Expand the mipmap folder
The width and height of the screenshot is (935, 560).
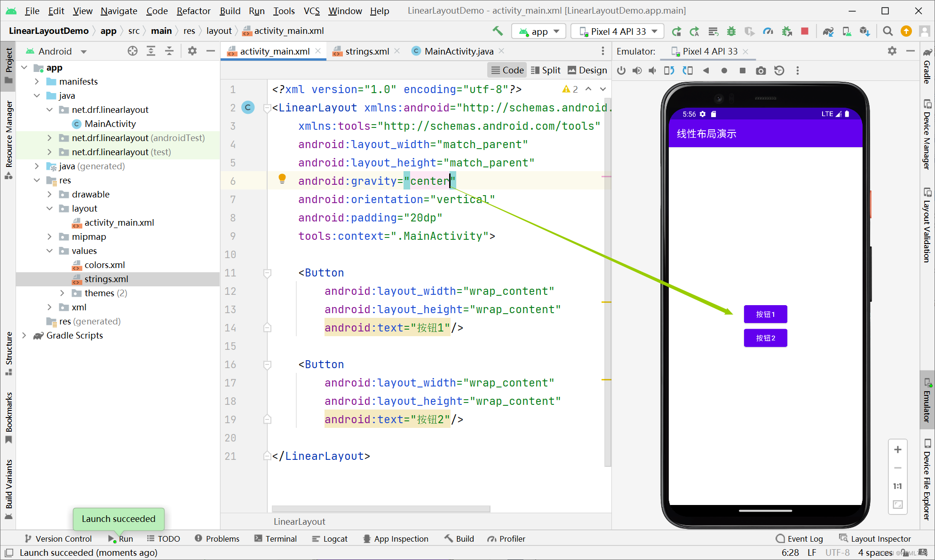(49, 237)
